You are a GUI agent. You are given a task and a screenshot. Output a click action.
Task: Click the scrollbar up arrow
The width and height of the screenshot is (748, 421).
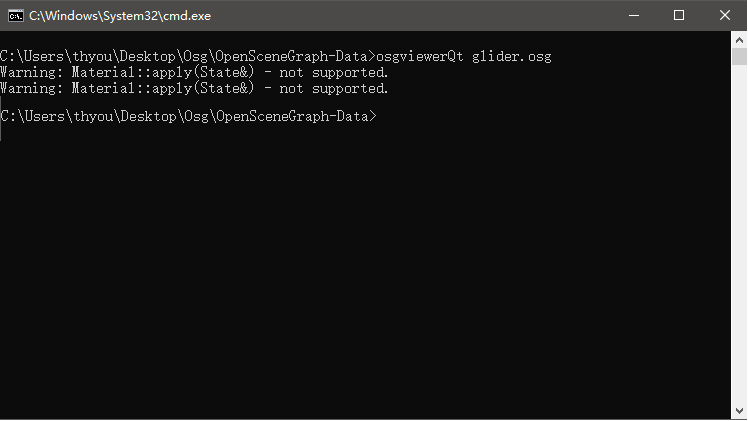[738, 40]
